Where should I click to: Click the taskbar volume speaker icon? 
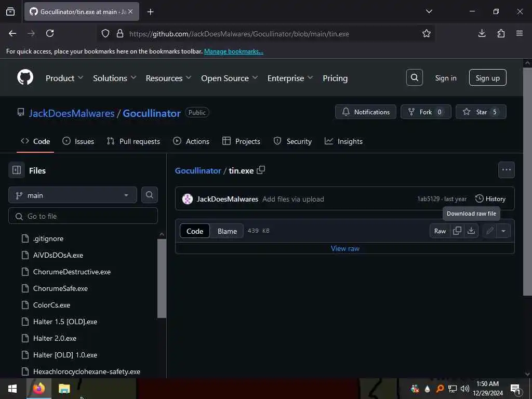click(x=464, y=389)
